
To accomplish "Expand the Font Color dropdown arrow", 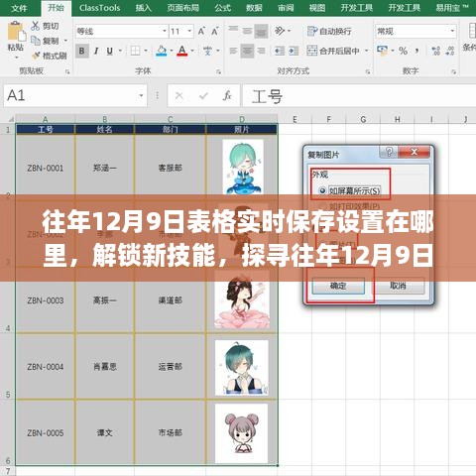I will (192, 51).
